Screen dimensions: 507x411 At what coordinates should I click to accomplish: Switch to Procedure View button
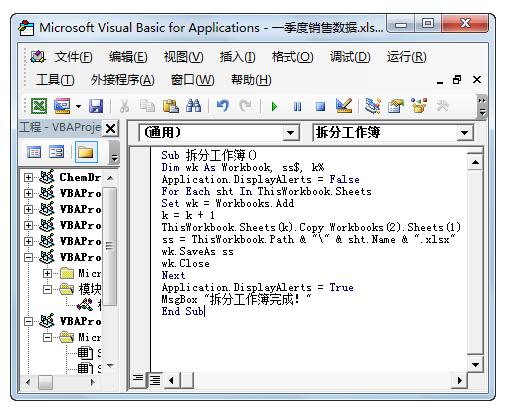[x=138, y=380]
